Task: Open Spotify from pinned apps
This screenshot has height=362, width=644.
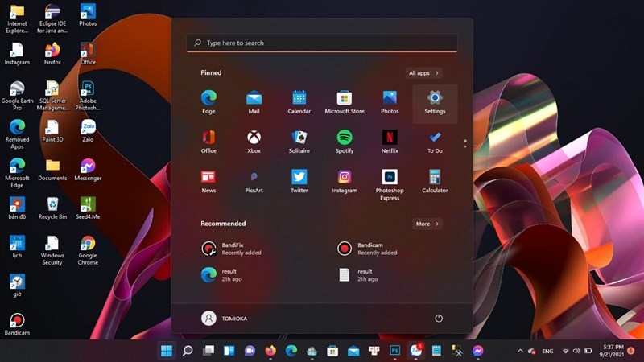Action: coord(345,142)
